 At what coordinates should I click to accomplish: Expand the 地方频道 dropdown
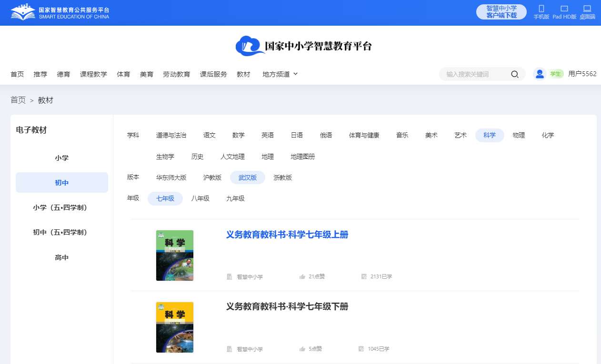pyautogui.click(x=280, y=74)
